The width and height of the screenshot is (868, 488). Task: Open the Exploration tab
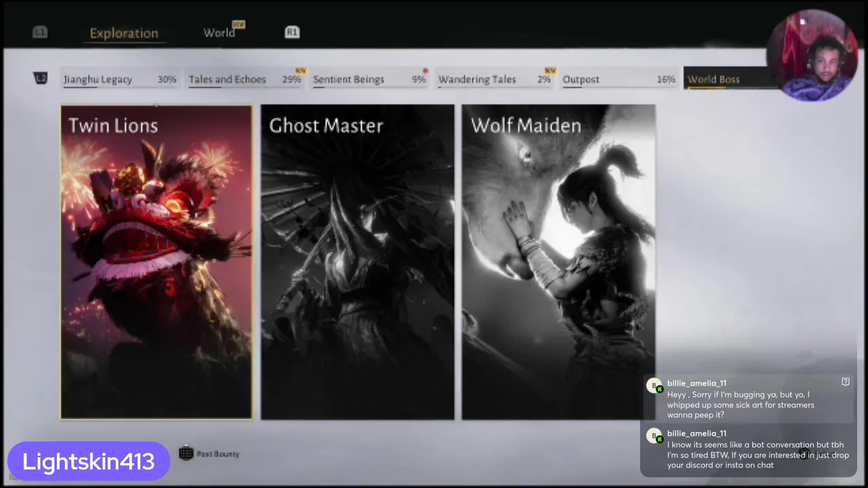123,33
